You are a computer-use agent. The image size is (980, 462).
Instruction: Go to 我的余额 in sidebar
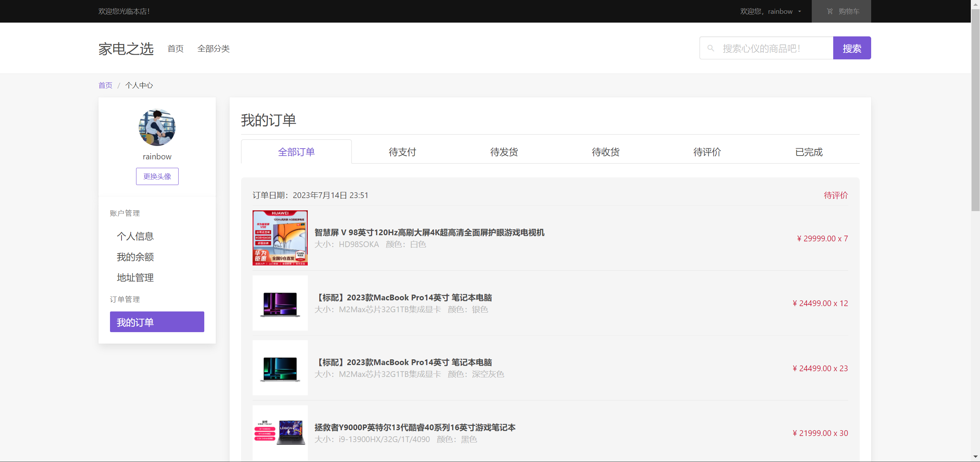(x=135, y=257)
